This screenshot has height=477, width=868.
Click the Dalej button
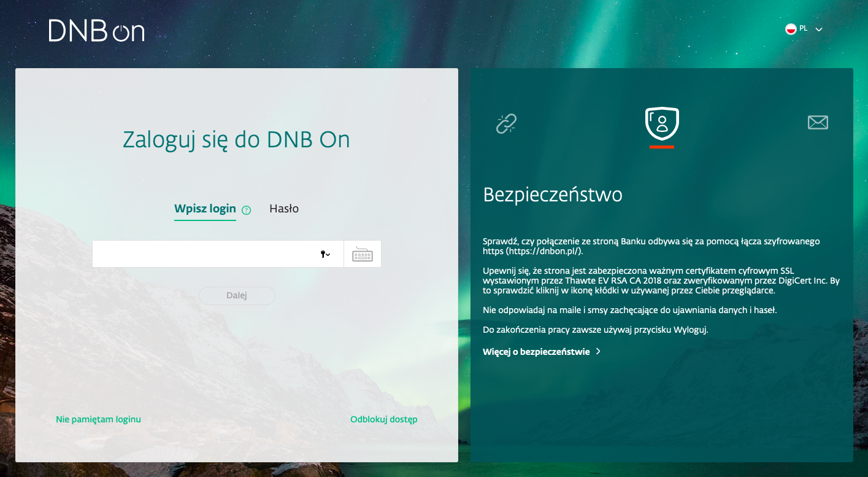(237, 295)
